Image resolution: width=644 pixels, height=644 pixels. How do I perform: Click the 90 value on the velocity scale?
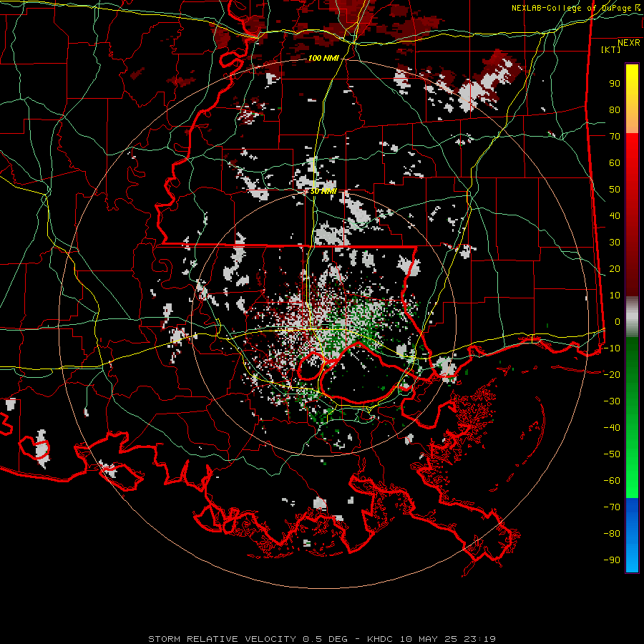pos(615,84)
